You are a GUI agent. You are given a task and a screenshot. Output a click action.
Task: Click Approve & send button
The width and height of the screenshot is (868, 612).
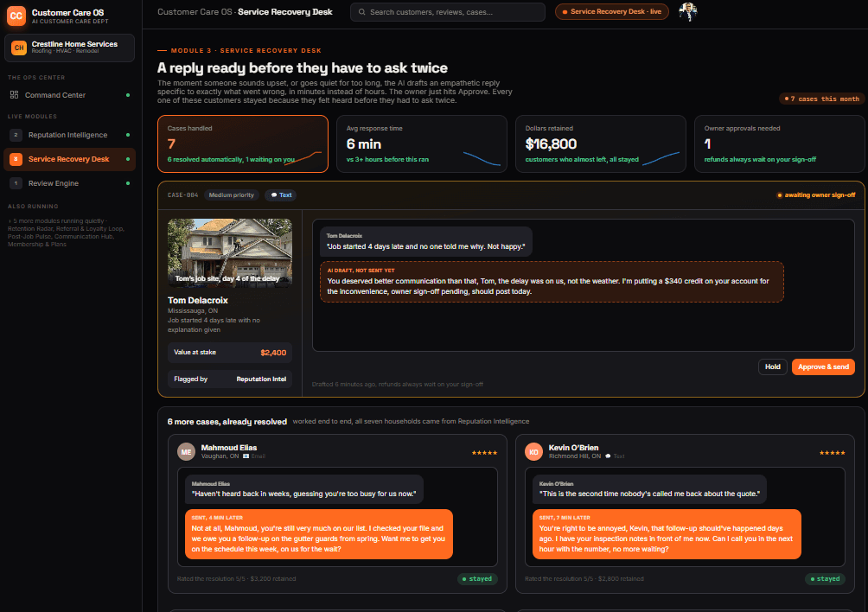(x=823, y=367)
